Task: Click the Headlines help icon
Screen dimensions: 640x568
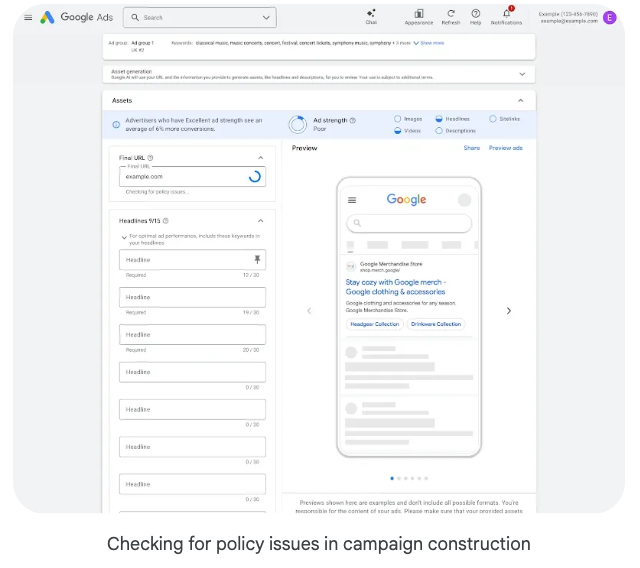Action: click(166, 221)
